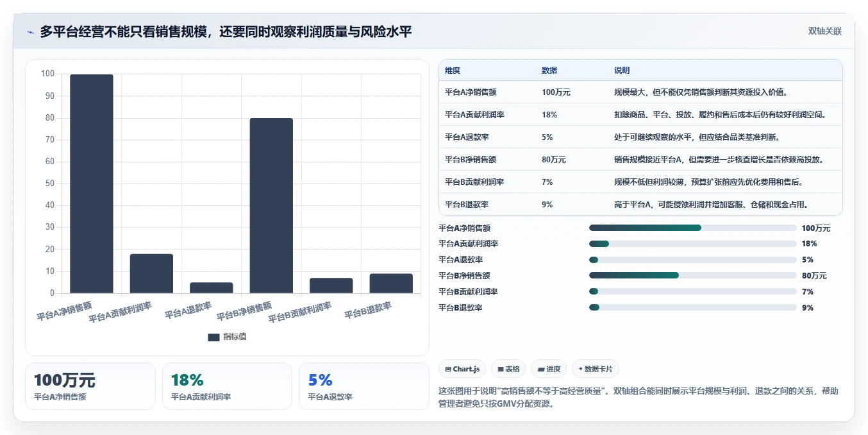
Task: Click the 维度 column header
Action: point(453,71)
